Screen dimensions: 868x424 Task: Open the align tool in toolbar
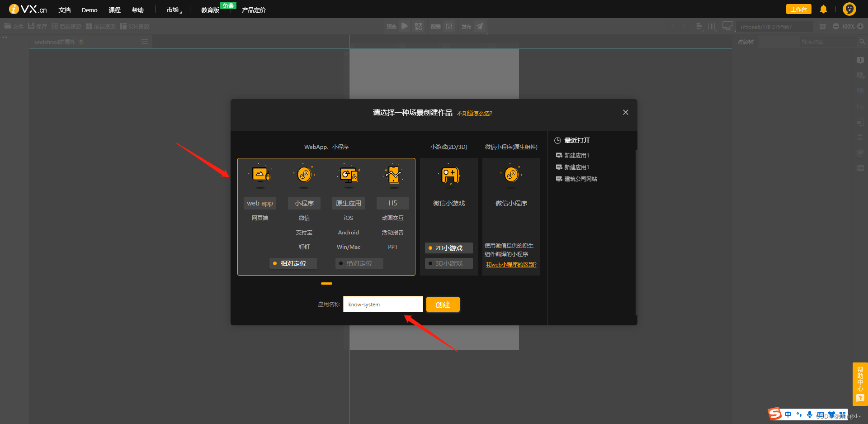point(699,26)
